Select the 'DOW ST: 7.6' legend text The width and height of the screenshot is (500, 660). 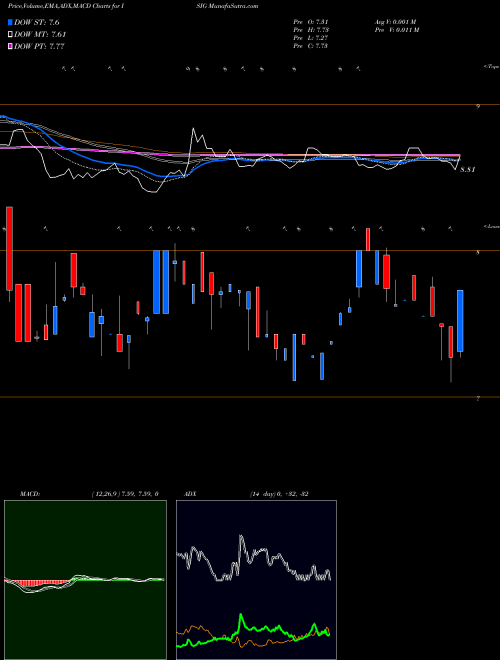point(37,23)
